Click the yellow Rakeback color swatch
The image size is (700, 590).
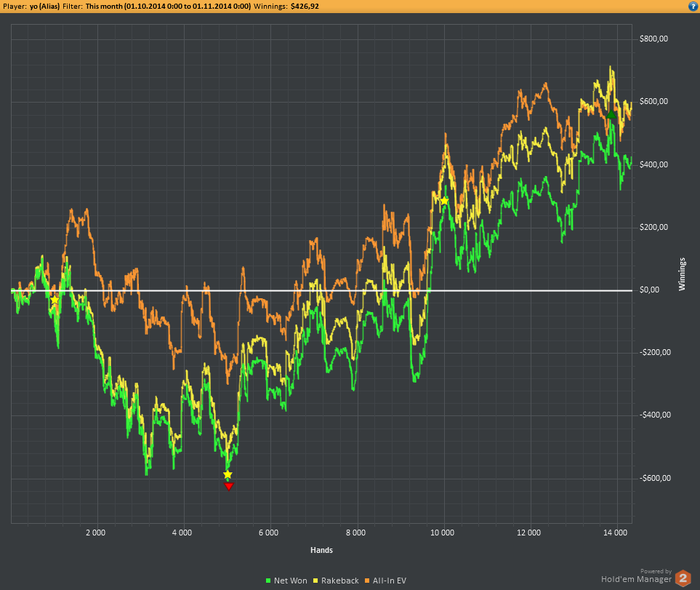tap(316, 581)
